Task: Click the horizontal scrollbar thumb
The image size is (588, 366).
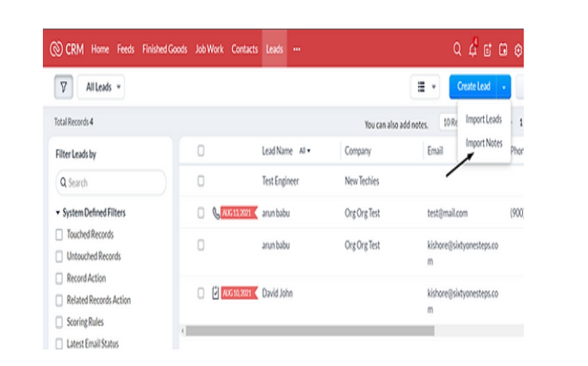Action: pos(310,331)
